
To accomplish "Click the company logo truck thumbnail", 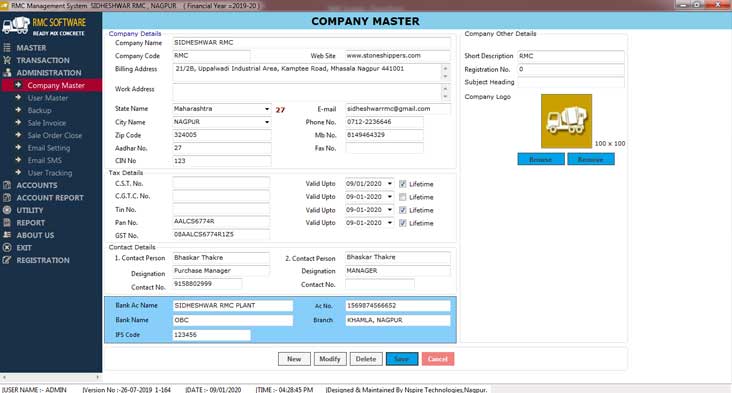I will (566, 121).
